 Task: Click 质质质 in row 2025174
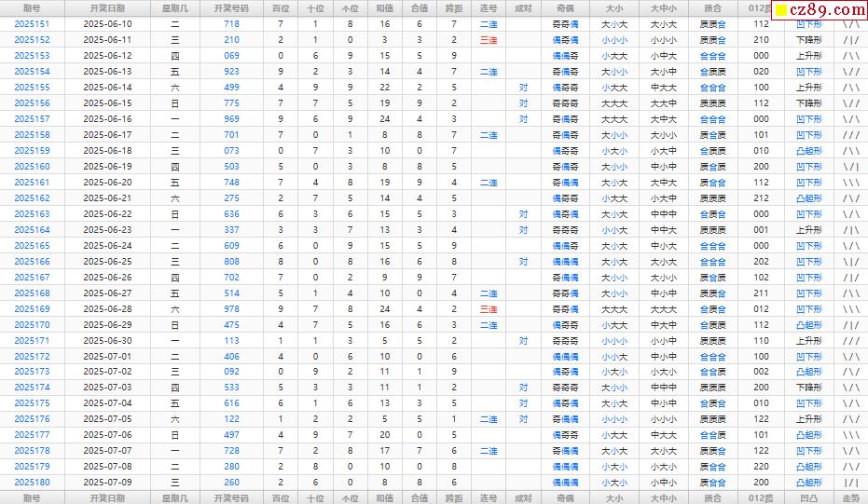pyautogui.click(x=712, y=388)
